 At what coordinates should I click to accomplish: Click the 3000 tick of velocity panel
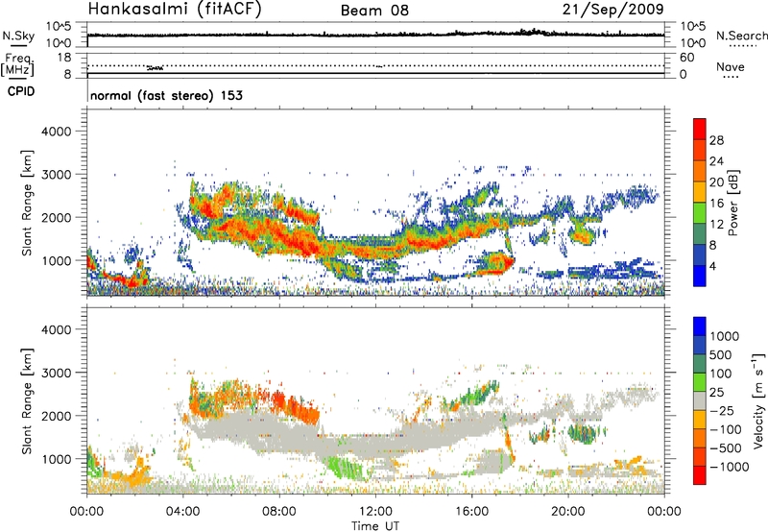56,373
